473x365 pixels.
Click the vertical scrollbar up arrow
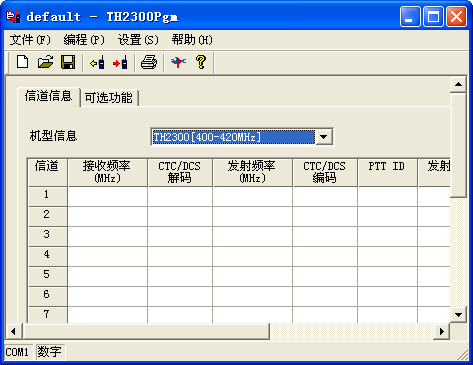pos(458,84)
